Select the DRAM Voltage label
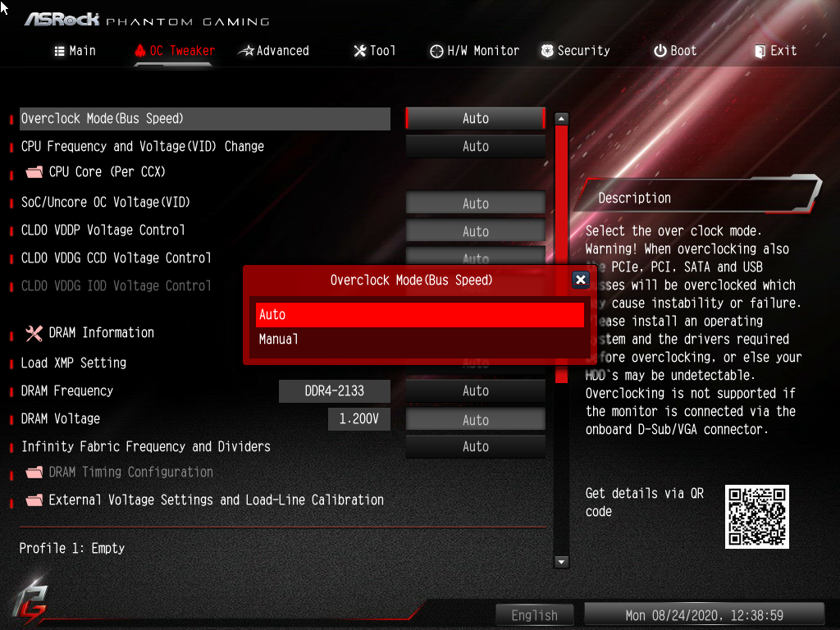This screenshot has width=840, height=630. point(61,418)
